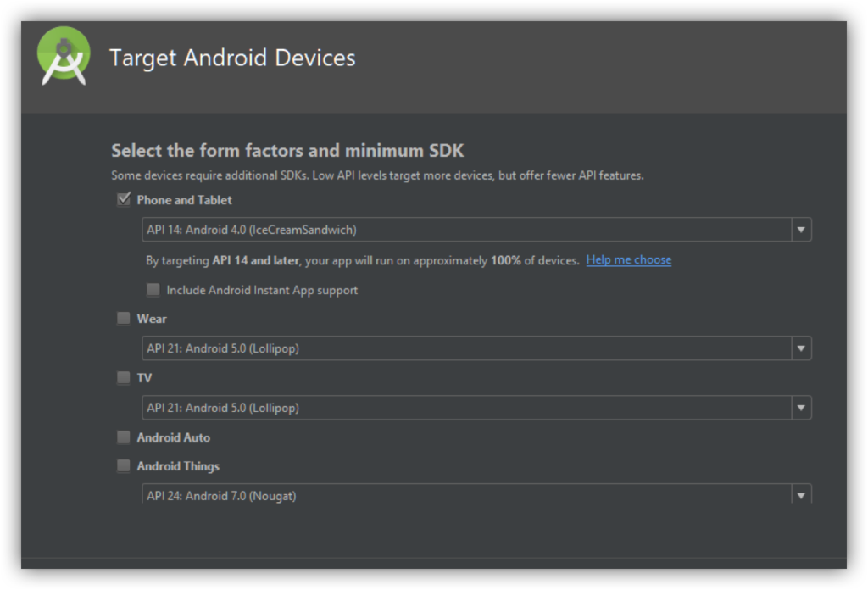Click the Include Android Instant App support label
868x590 pixels.
click(263, 290)
